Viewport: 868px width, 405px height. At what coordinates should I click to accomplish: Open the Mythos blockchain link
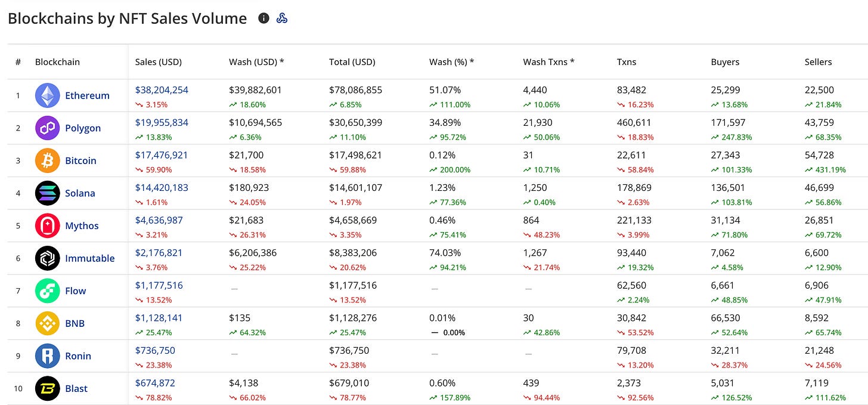point(82,225)
